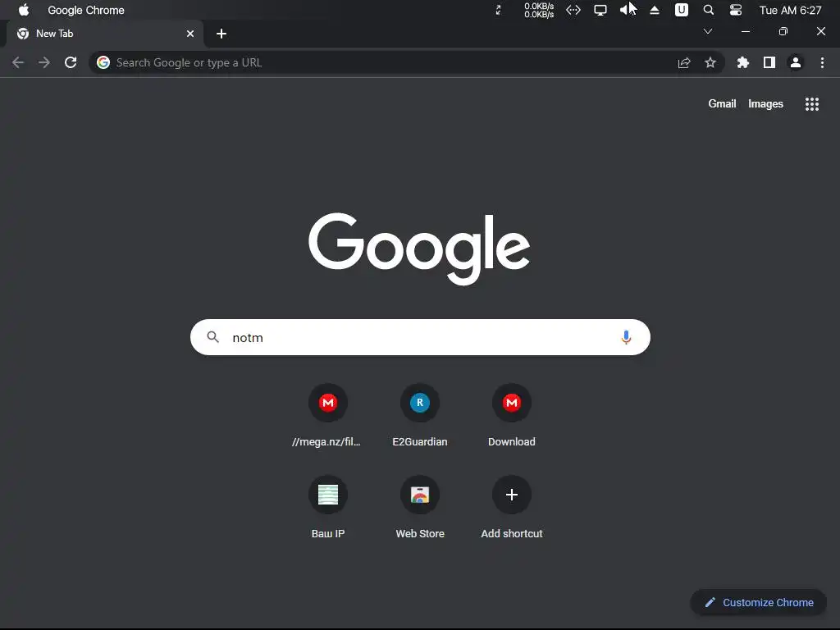Open the E2Guardian shortcut
The width and height of the screenshot is (840, 630).
420,416
